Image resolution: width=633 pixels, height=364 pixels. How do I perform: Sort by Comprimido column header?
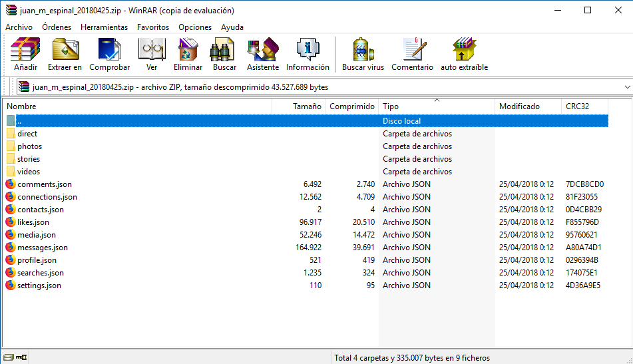point(351,106)
